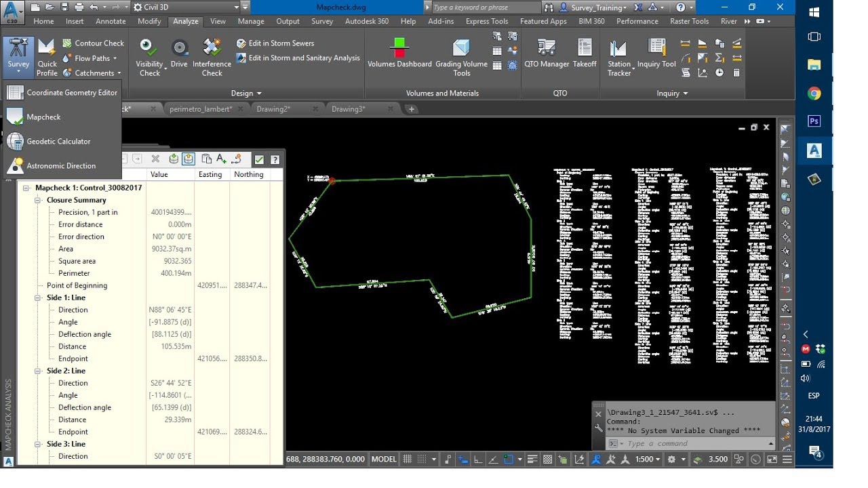The height and width of the screenshot is (488, 868).
Task: Open the Raster Tools ribbon tab
Action: (x=690, y=21)
